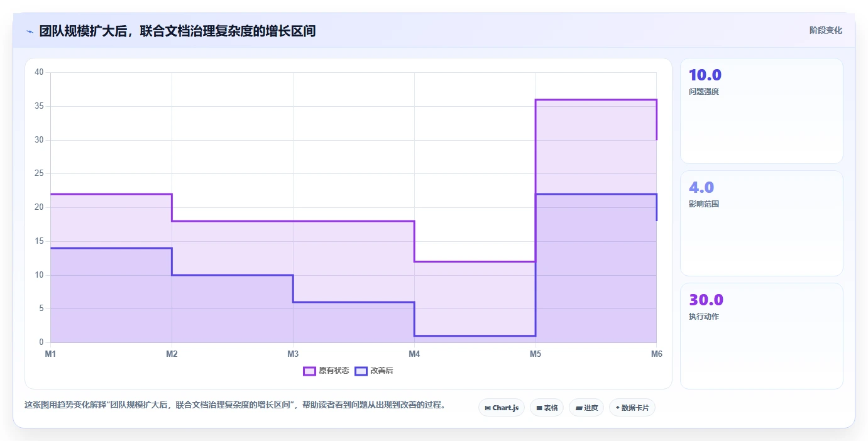Open the 问题强度 10.0 card
This screenshot has width=868, height=441.
pos(761,111)
